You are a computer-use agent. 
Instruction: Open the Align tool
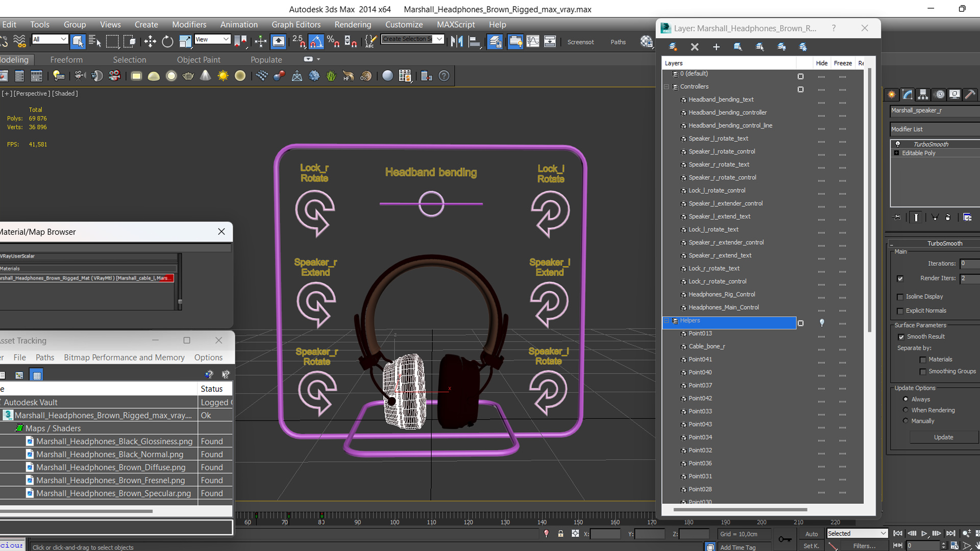click(475, 41)
